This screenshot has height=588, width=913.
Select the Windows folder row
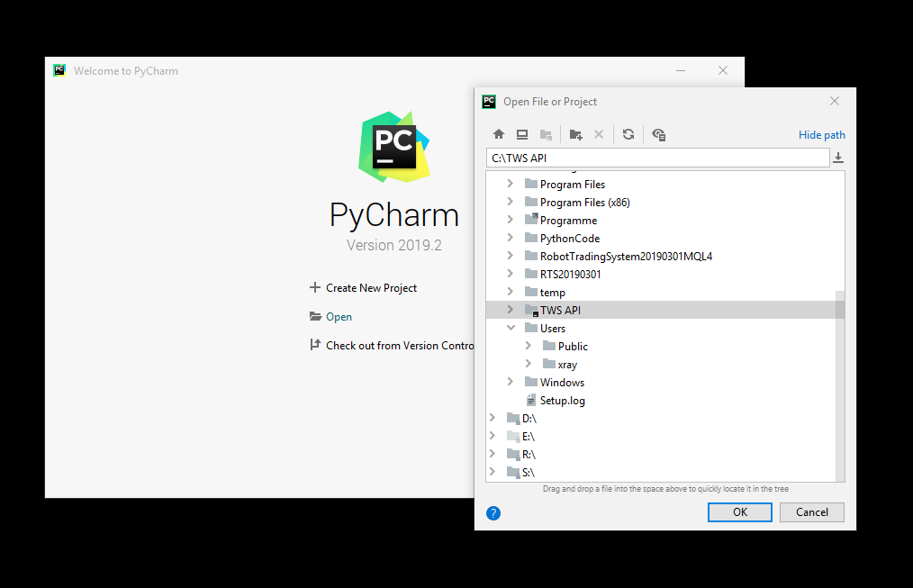point(661,383)
